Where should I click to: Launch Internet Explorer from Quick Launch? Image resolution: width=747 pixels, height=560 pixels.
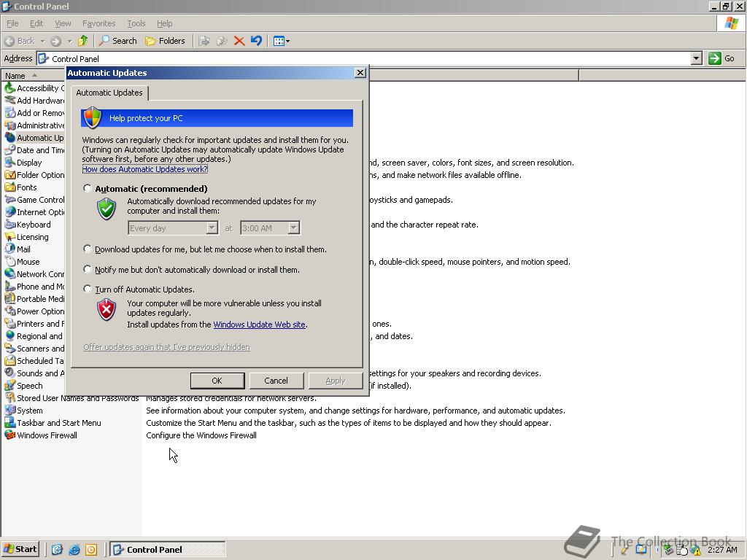(x=74, y=550)
